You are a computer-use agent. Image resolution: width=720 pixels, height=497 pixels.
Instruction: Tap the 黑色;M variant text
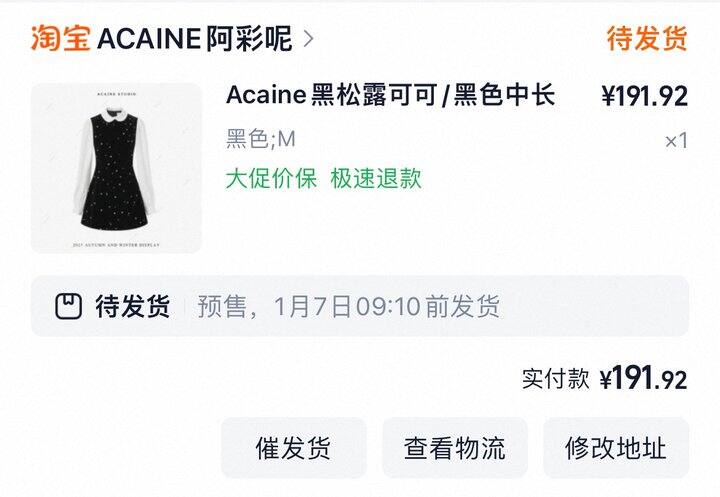click(x=260, y=139)
